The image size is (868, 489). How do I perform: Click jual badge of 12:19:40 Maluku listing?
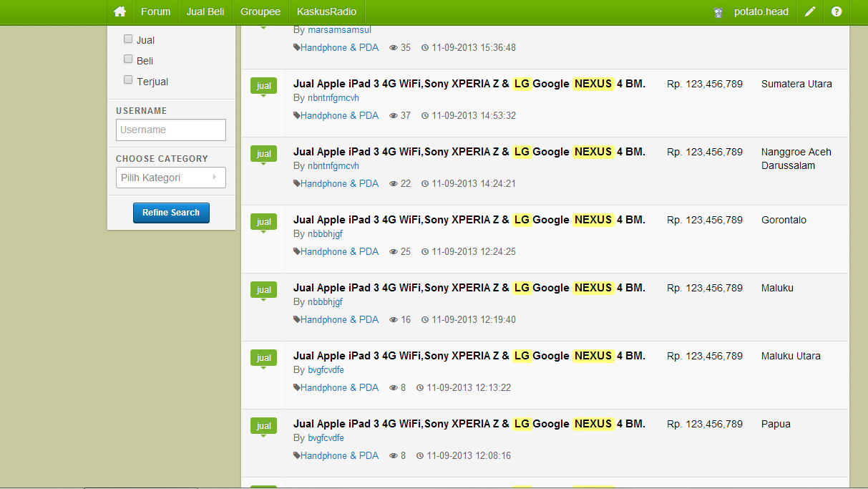(x=263, y=290)
